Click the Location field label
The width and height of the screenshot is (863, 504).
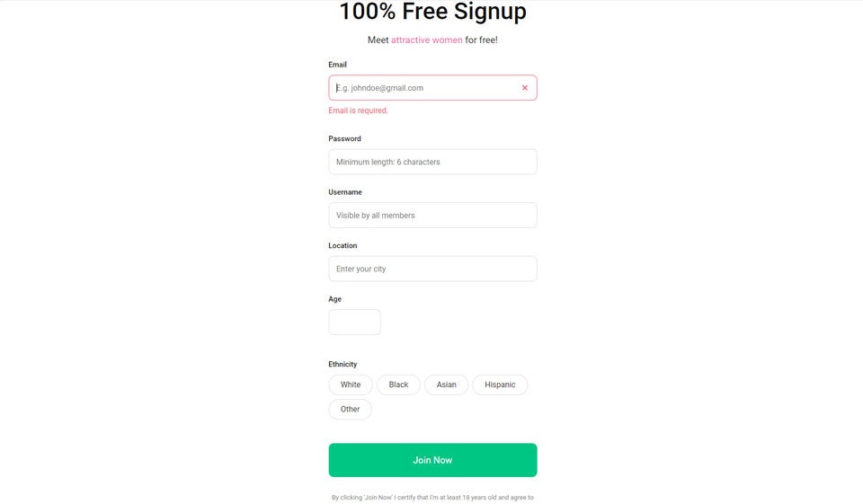[x=343, y=245]
